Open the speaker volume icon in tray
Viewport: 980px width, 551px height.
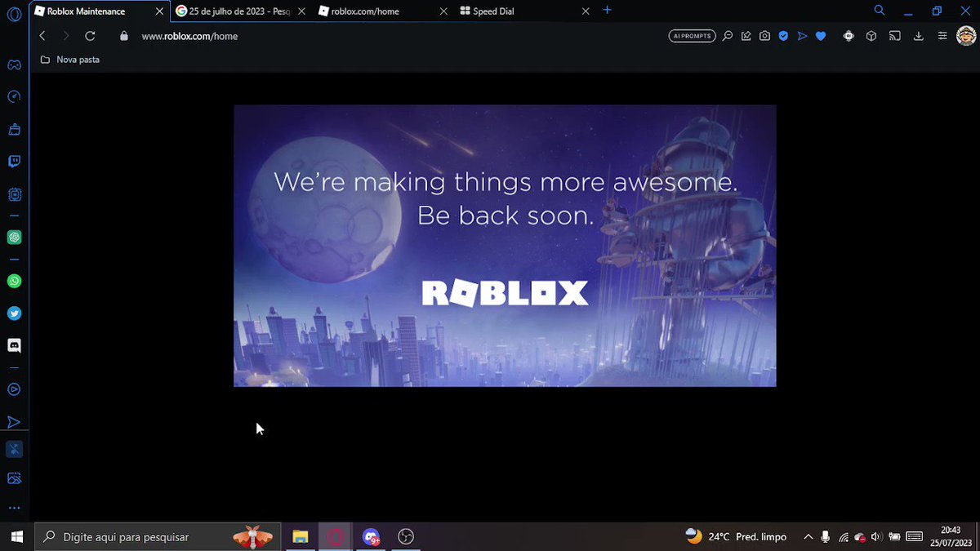876,536
